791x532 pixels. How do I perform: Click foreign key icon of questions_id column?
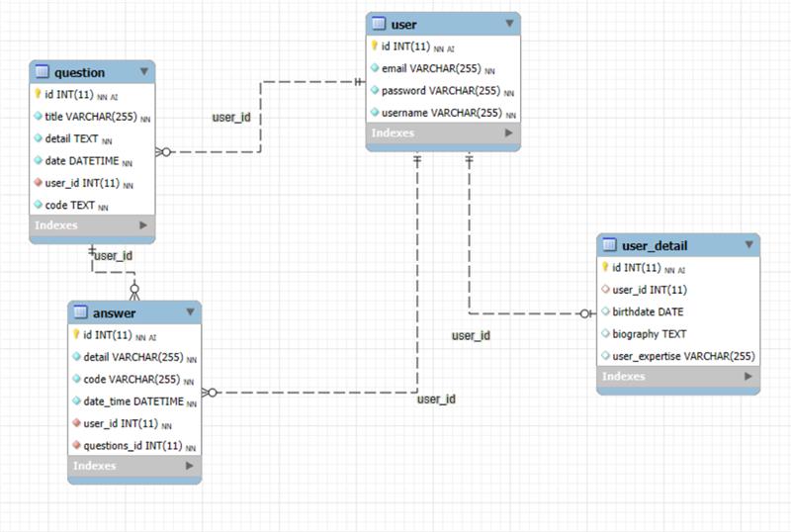(77, 445)
